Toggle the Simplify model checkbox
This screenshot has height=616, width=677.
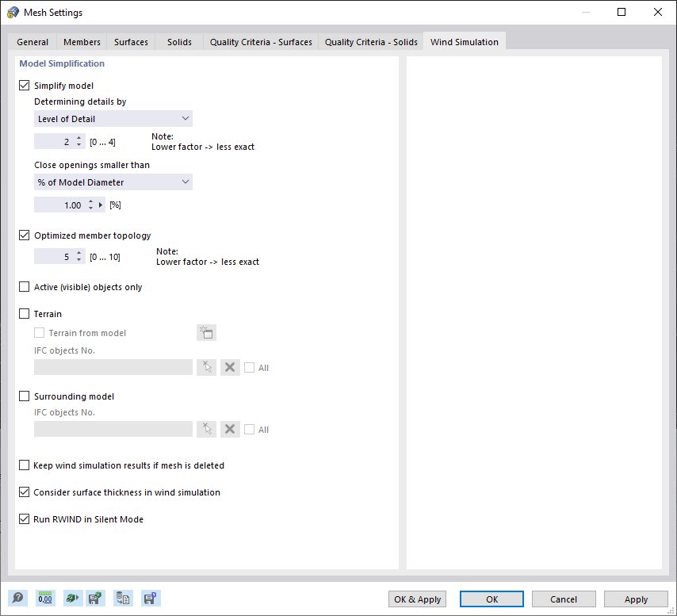24,86
